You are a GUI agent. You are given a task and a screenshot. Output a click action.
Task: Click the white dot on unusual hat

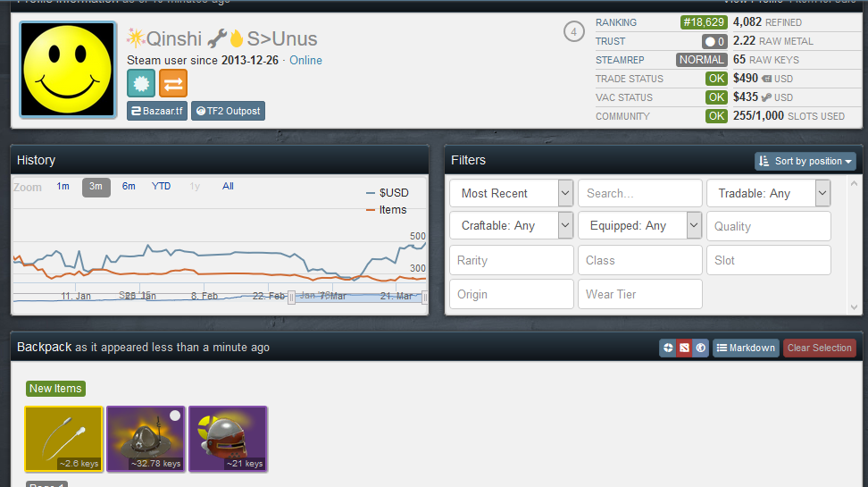coord(175,416)
